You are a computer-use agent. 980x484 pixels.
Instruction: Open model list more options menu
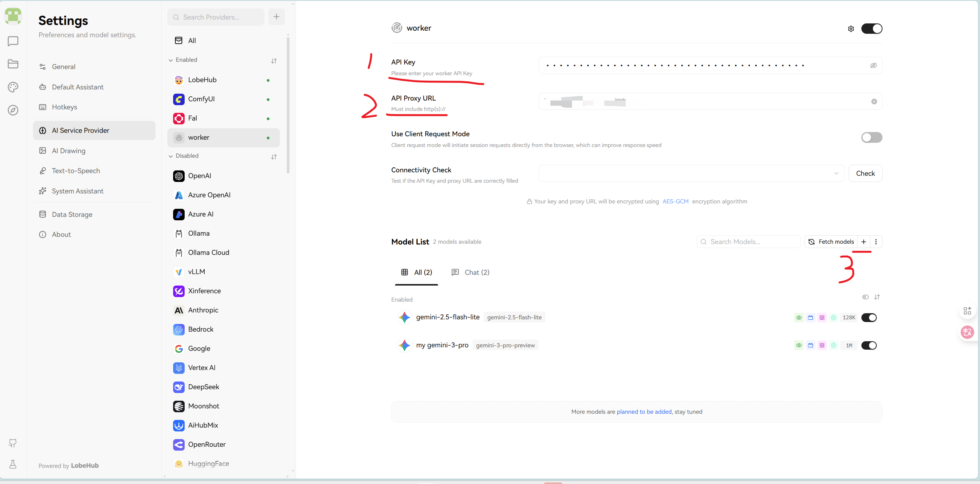pos(876,242)
